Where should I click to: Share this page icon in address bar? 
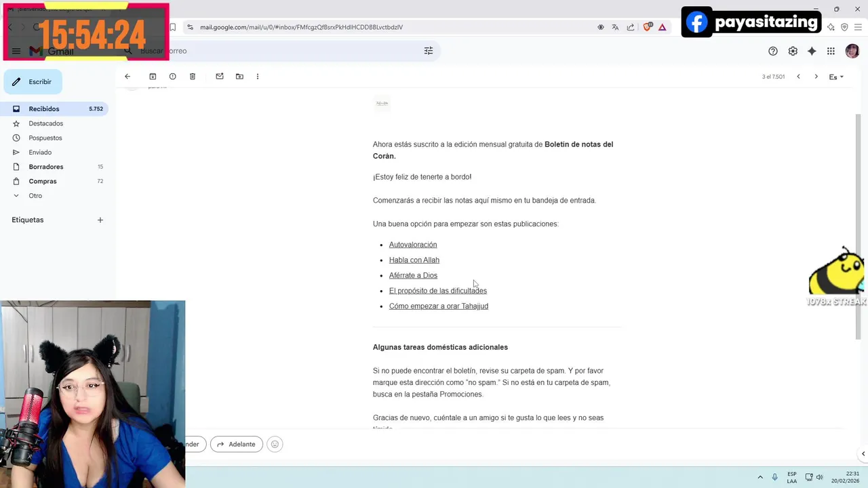tap(631, 27)
